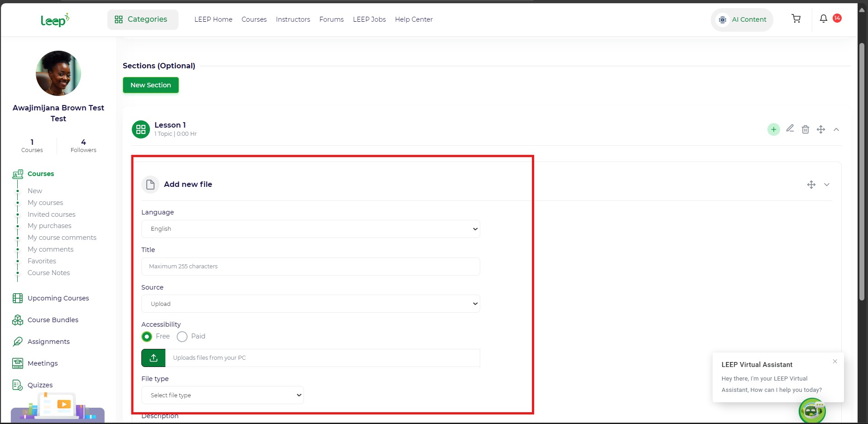Open the LEEP Virtual Assistant chatbot icon
This screenshot has width=868, height=424.
(811, 410)
